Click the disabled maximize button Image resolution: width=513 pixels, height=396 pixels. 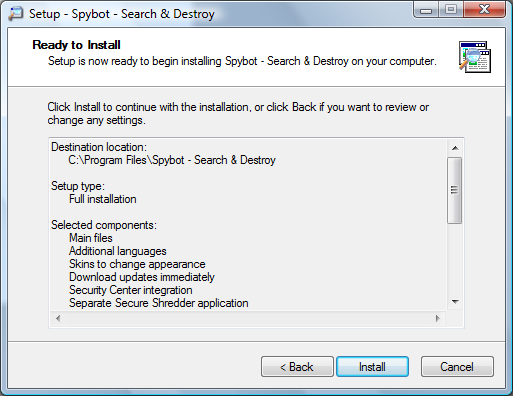tap(451, 9)
